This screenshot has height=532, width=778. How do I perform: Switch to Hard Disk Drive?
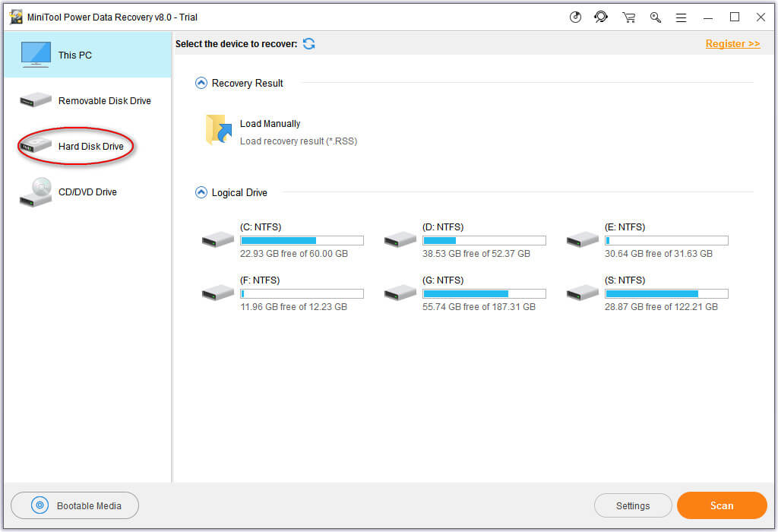click(88, 146)
